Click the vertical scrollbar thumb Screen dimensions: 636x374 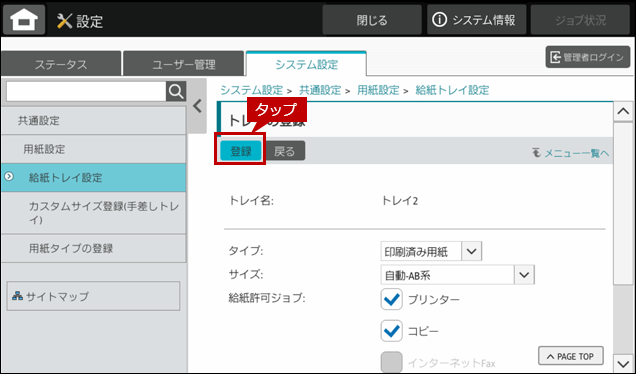coord(623,204)
